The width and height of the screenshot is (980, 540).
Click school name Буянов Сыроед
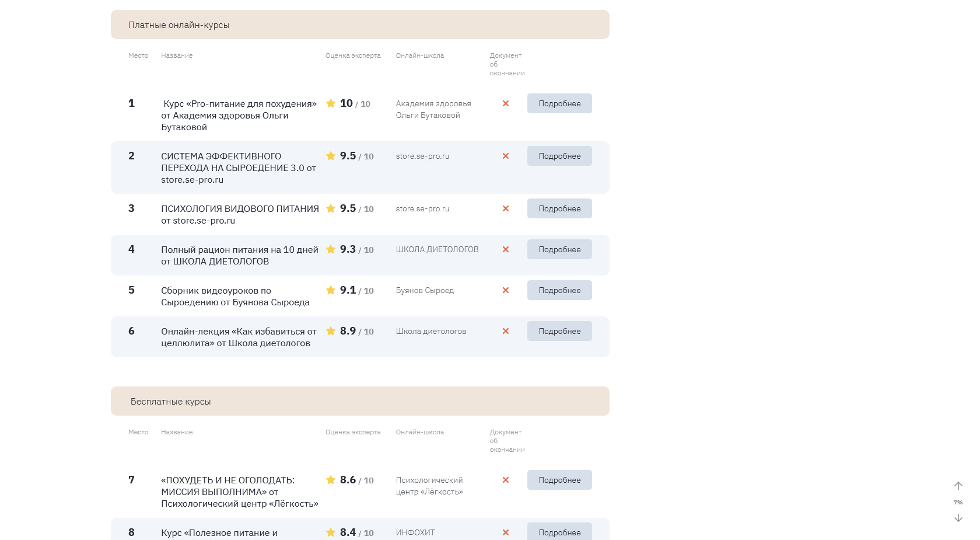pyautogui.click(x=425, y=291)
